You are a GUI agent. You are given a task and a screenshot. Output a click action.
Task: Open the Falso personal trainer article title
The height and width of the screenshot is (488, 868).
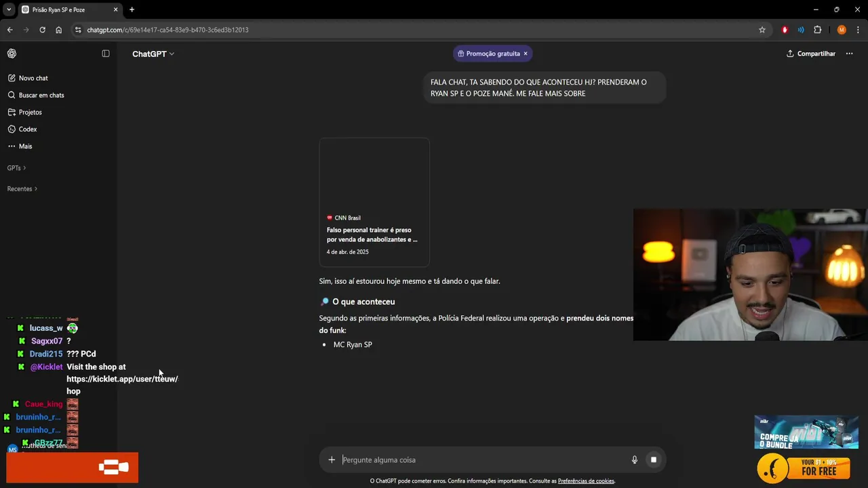click(x=372, y=235)
